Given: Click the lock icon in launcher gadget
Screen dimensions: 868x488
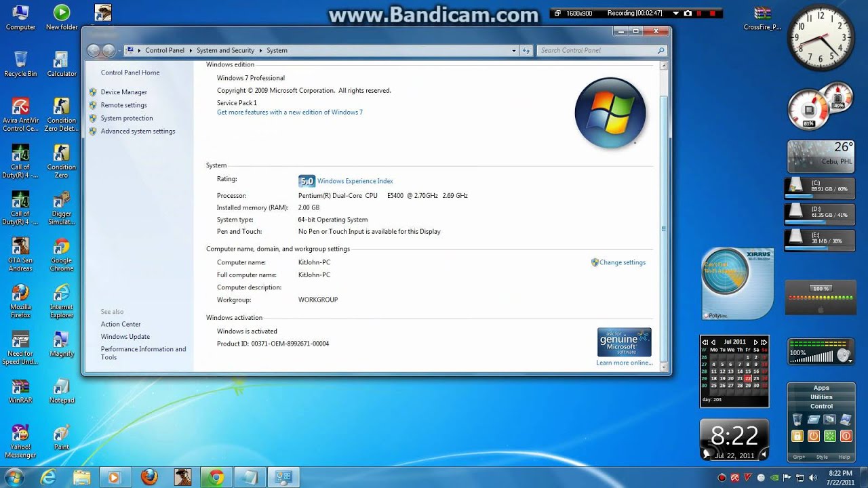Looking at the screenshot, I should point(797,436).
